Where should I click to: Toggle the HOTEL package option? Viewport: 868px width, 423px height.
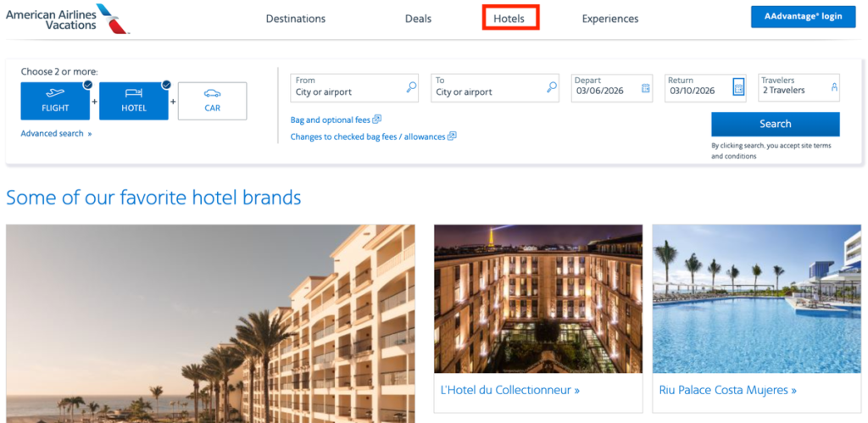[134, 101]
